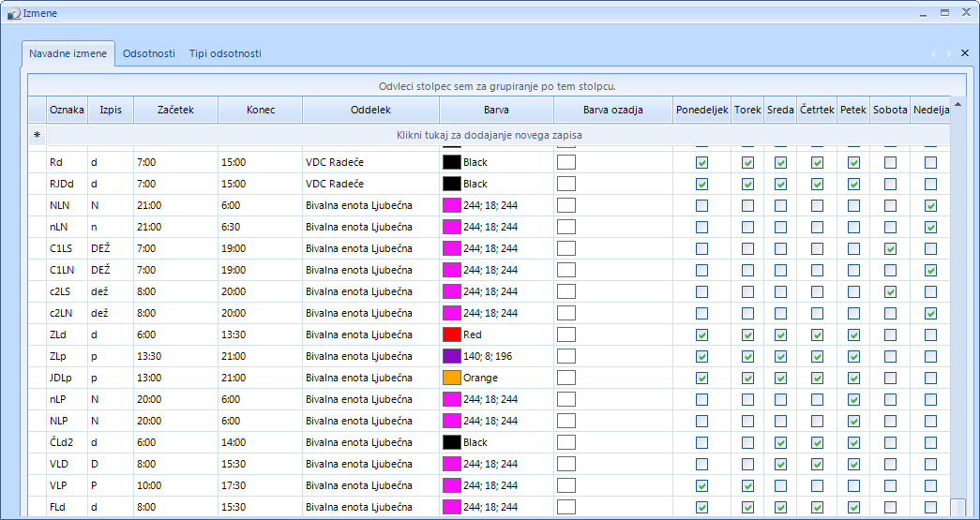Switch to the Navadne izmene tab
980x520 pixels.
pos(68,53)
